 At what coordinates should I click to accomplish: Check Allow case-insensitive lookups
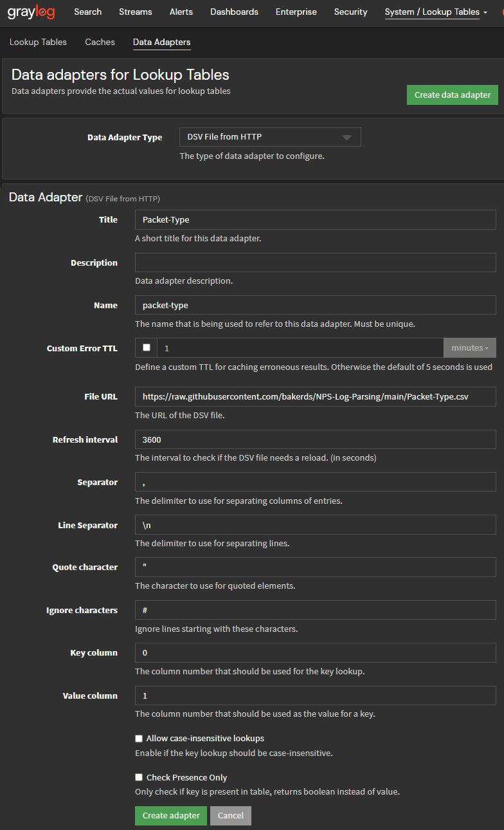pos(139,739)
